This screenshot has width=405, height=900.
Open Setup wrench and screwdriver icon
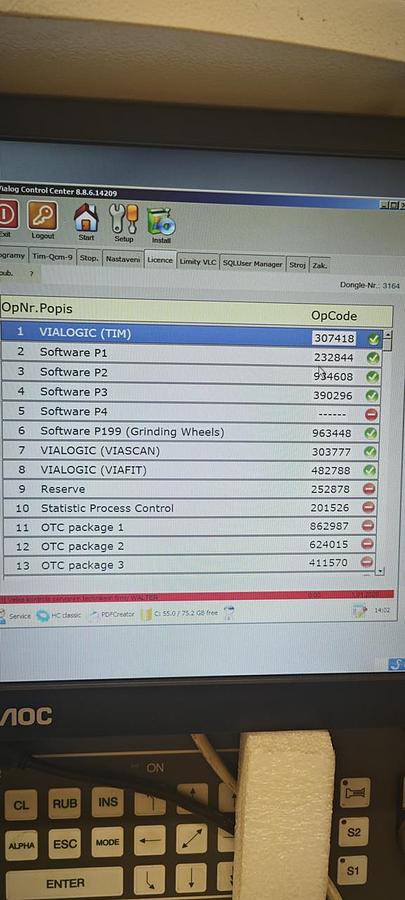(123, 218)
